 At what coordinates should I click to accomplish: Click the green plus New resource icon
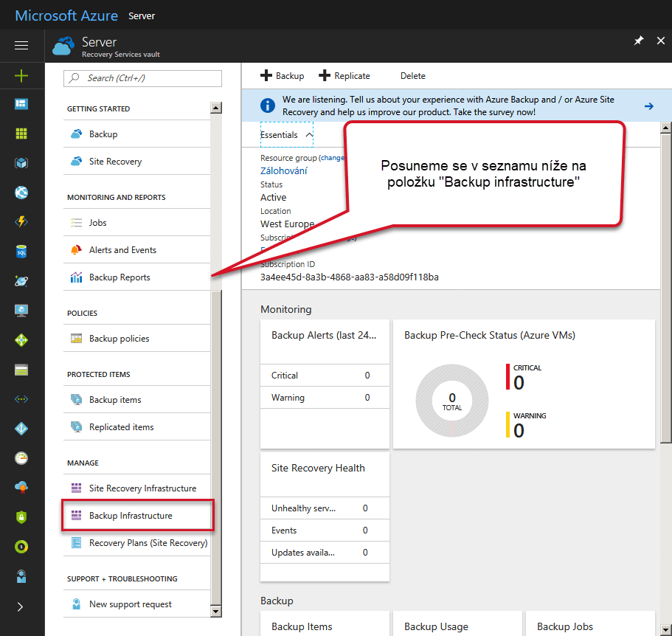[21, 76]
